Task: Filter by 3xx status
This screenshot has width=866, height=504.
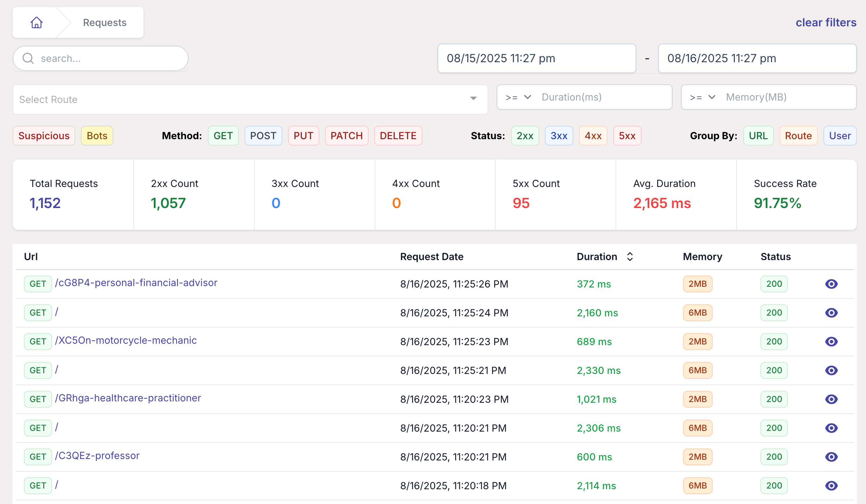Action: click(x=559, y=136)
